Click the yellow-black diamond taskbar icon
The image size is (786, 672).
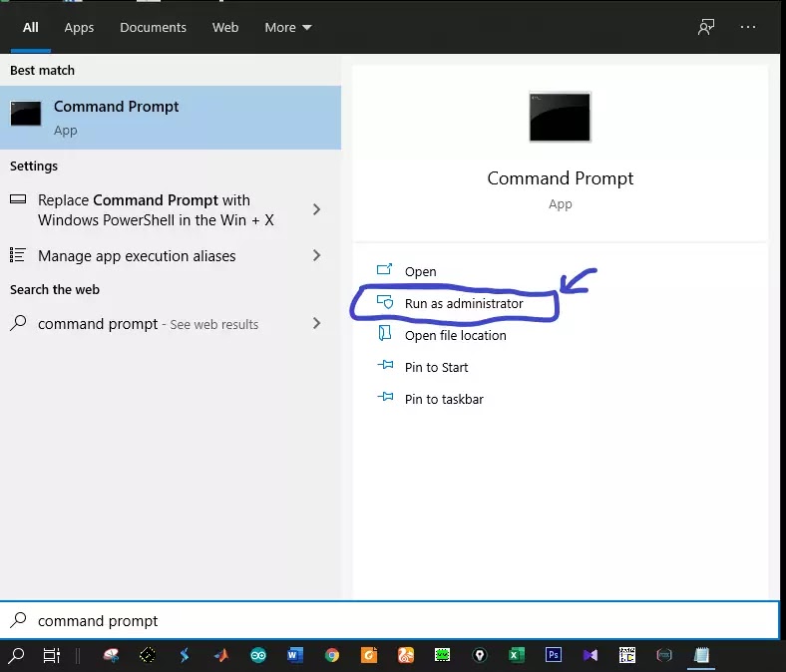pyautogui.click(x=148, y=655)
